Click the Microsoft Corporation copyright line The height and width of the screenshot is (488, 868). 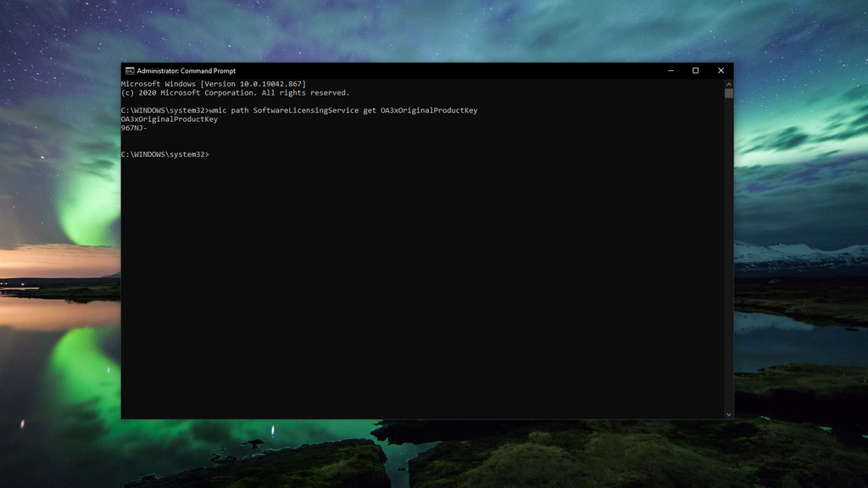tap(236, 93)
